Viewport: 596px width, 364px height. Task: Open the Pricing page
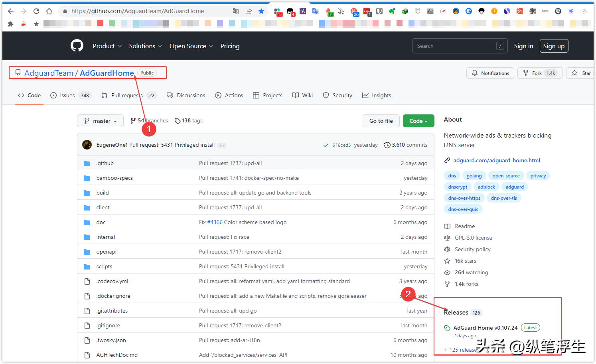coord(230,46)
